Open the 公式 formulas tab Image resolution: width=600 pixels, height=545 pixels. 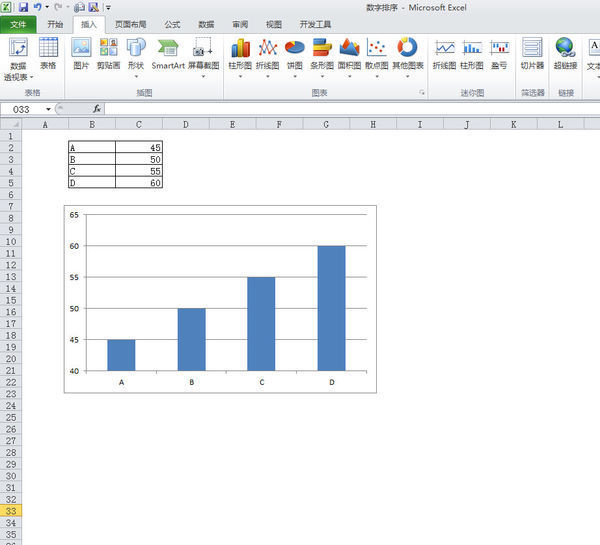172,23
